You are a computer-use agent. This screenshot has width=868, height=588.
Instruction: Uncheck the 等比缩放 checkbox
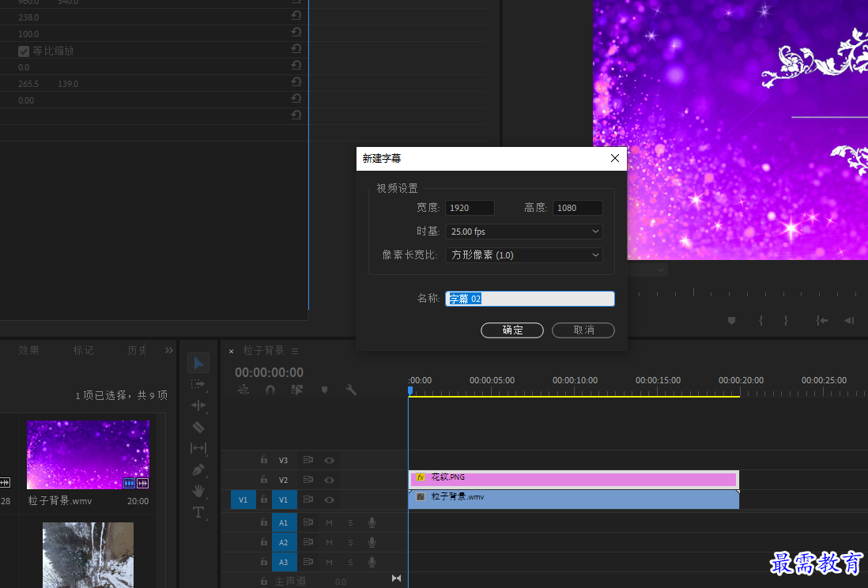23,51
